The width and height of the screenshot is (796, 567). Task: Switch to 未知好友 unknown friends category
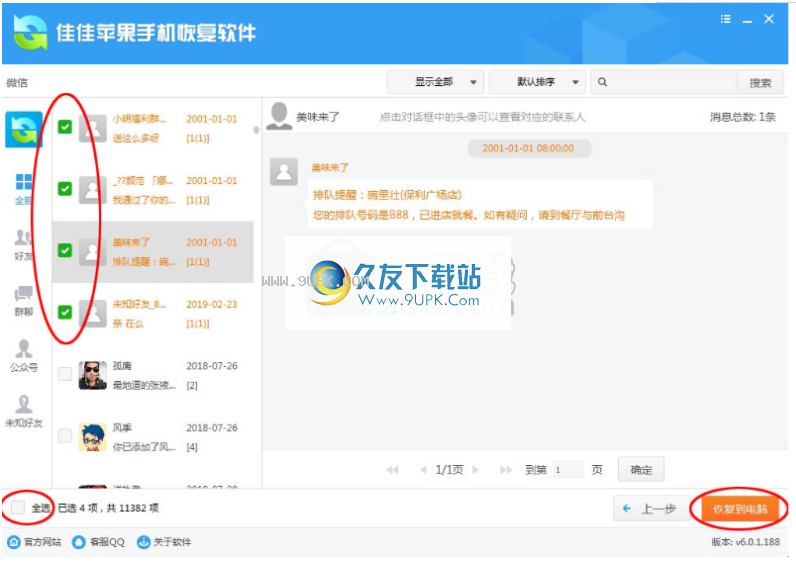click(x=23, y=412)
